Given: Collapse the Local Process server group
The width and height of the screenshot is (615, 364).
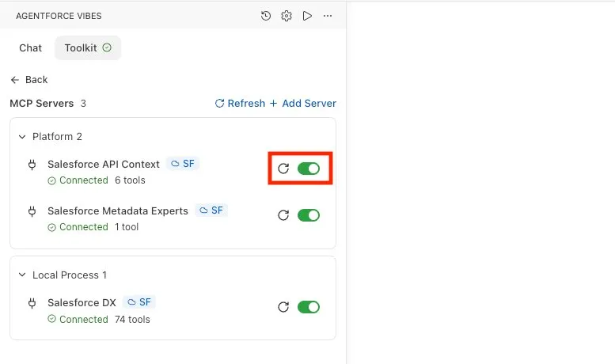Looking at the screenshot, I should click(x=22, y=275).
